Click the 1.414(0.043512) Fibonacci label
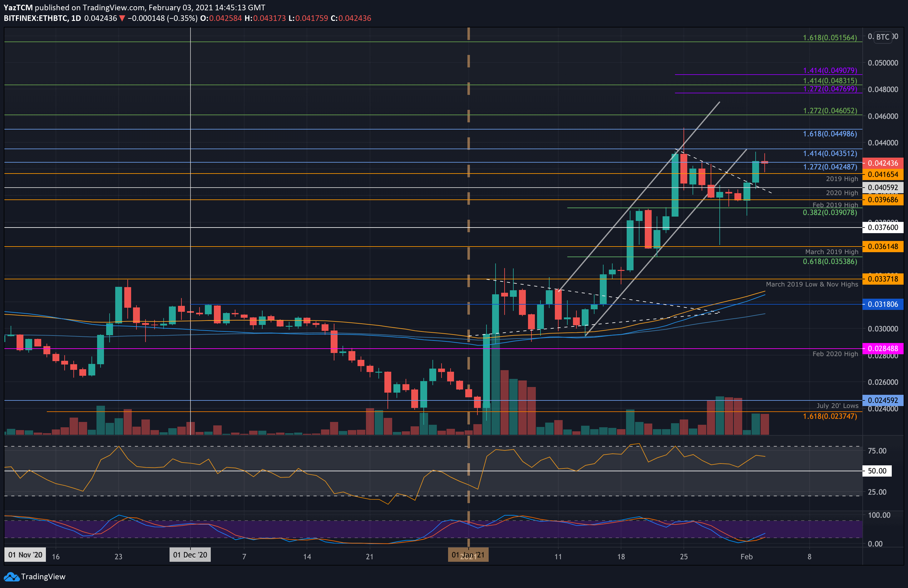This screenshot has width=908, height=588. 830,154
